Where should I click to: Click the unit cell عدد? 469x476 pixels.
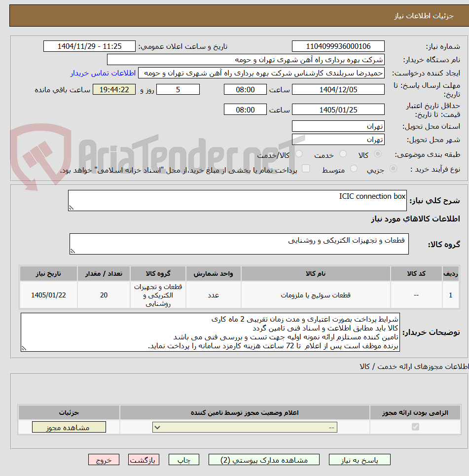pyautogui.click(x=214, y=295)
